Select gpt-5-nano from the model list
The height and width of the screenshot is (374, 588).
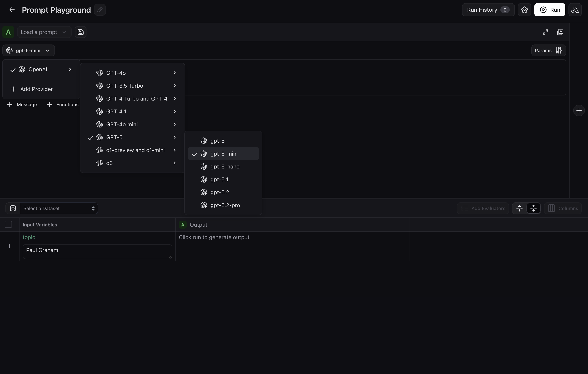(225, 167)
